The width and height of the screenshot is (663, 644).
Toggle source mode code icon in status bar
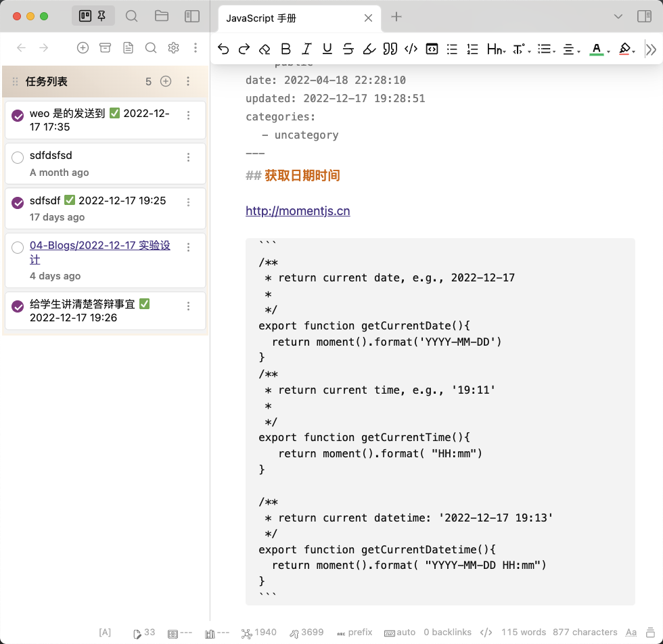point(486,632)
